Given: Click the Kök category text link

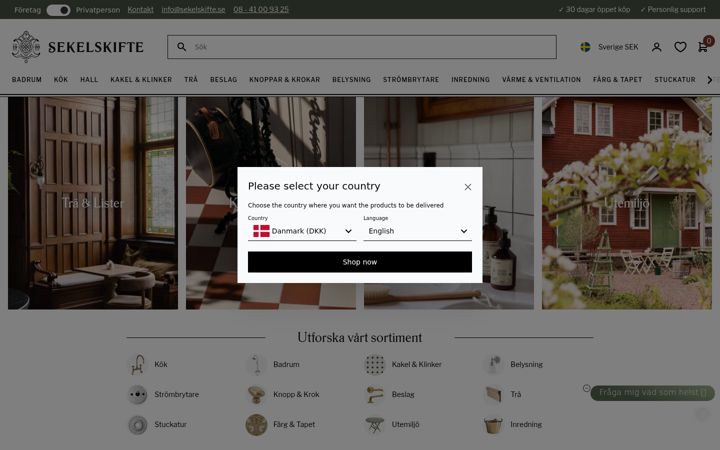Looking at the screenshot, I should pos(161,365).
